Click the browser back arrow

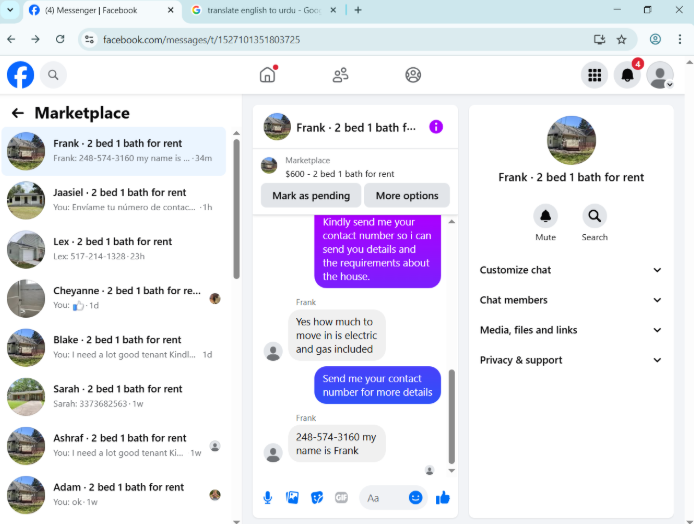12,39
